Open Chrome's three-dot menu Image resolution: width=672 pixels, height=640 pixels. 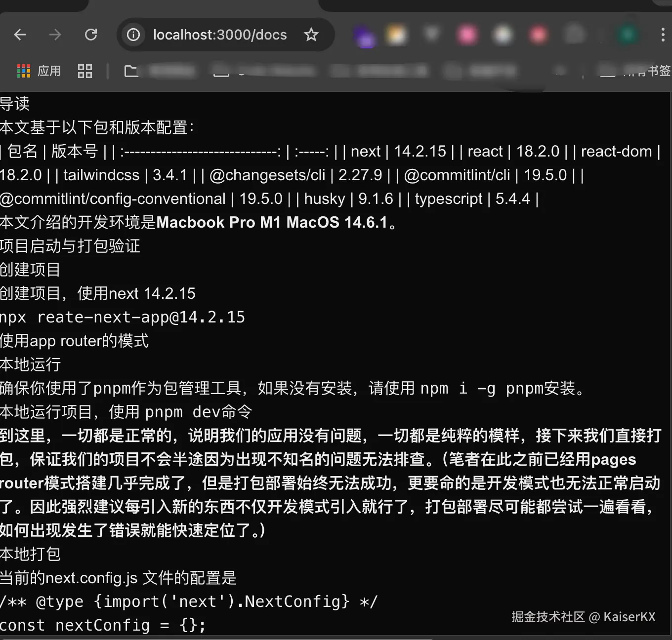tap(663, 35)
